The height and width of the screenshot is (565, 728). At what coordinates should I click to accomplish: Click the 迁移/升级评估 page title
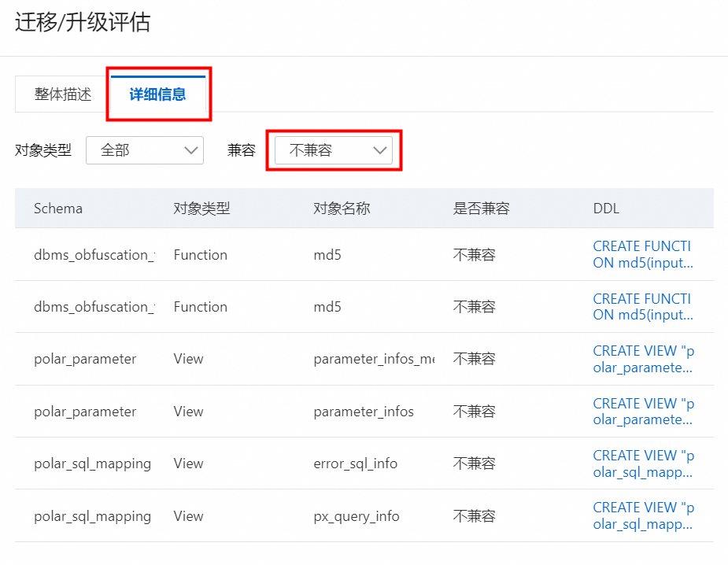pos(83,22)
